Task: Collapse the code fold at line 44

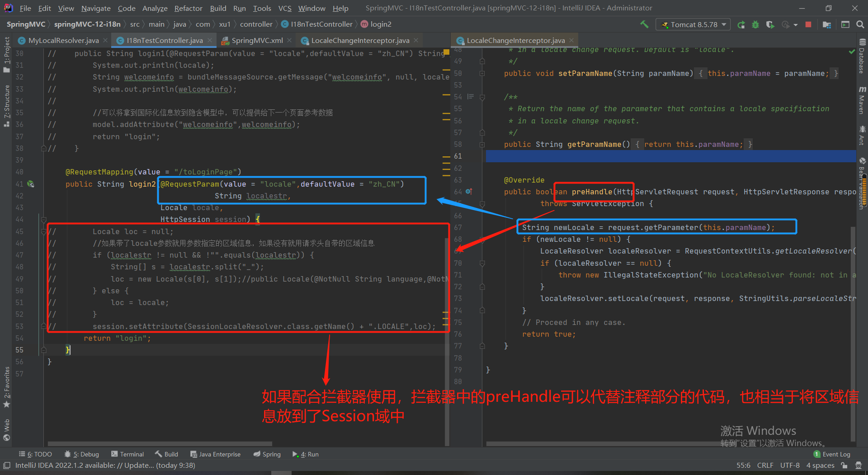Action: pos(43,220)
